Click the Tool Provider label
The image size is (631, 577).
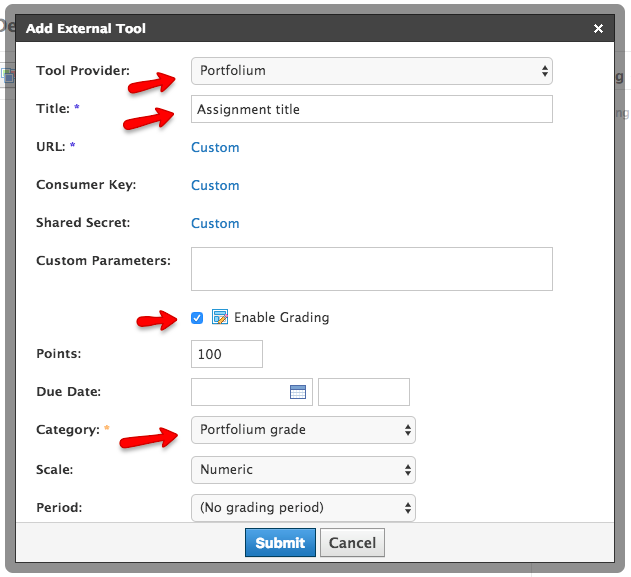(x=83, y=70)
